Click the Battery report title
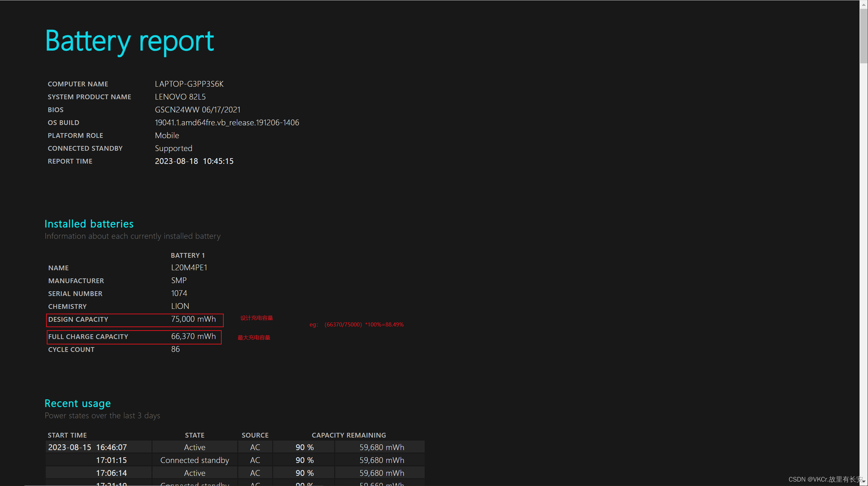The image size is (868, 486). (x=129, y=41)
